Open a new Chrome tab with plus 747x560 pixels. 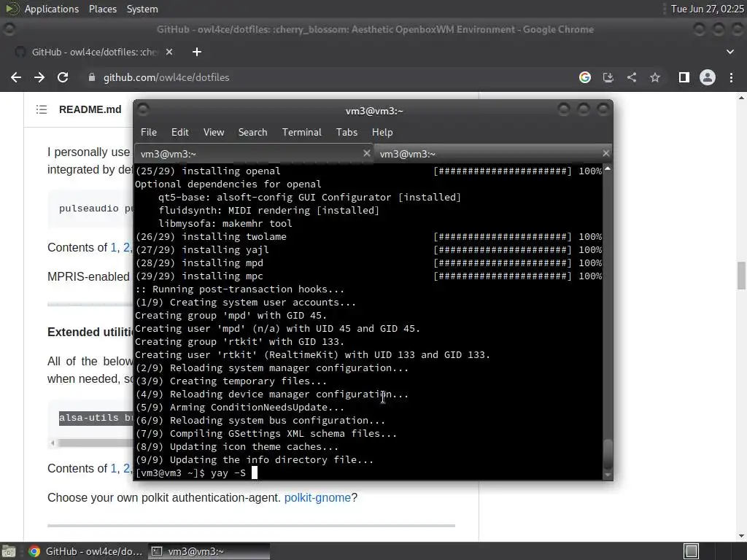tap(197, 52)
